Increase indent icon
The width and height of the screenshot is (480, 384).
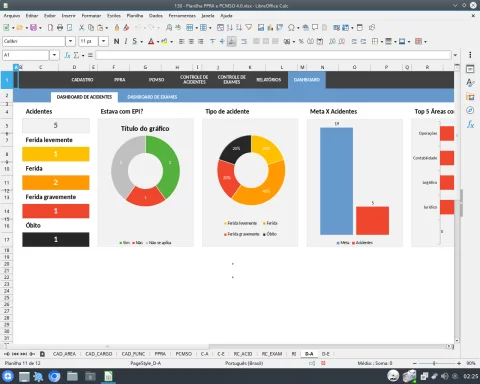coord(354,41)
